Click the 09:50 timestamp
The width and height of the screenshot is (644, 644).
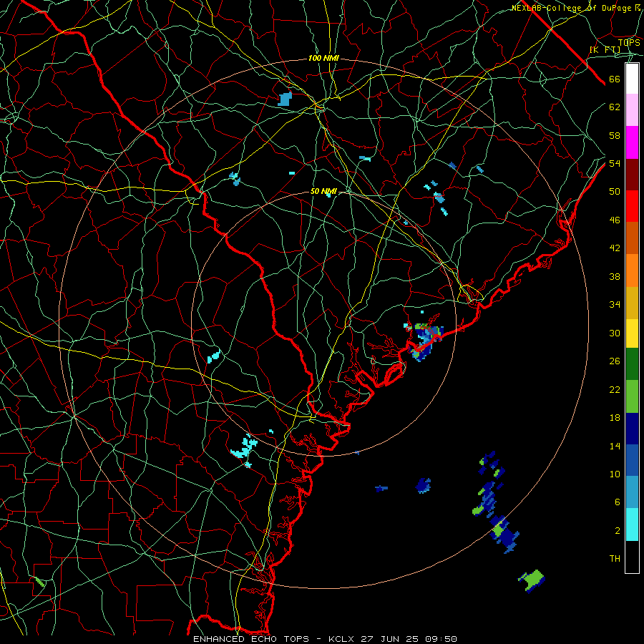pyautogui.click(x=440, y=639)
